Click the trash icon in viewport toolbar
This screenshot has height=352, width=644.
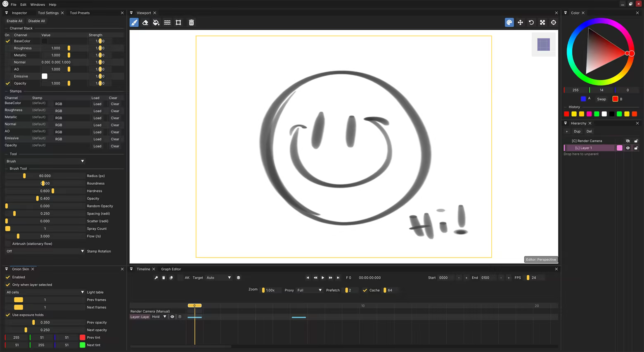tap(191, 23)
